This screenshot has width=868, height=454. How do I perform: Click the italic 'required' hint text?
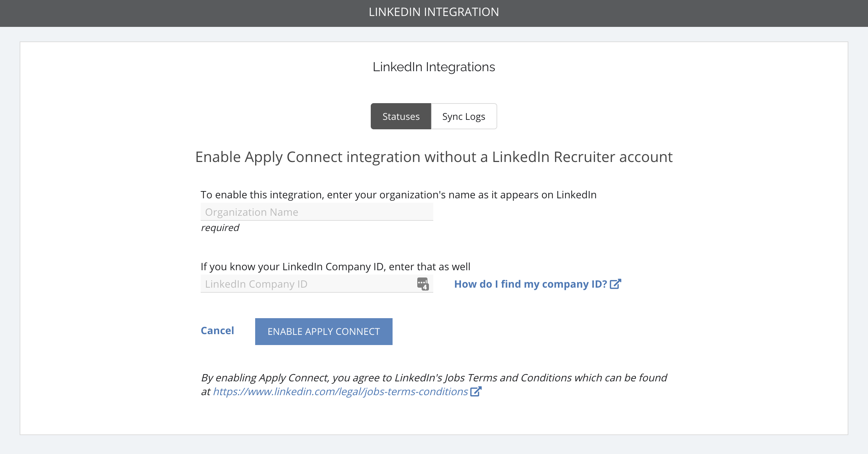click(220, 228)
